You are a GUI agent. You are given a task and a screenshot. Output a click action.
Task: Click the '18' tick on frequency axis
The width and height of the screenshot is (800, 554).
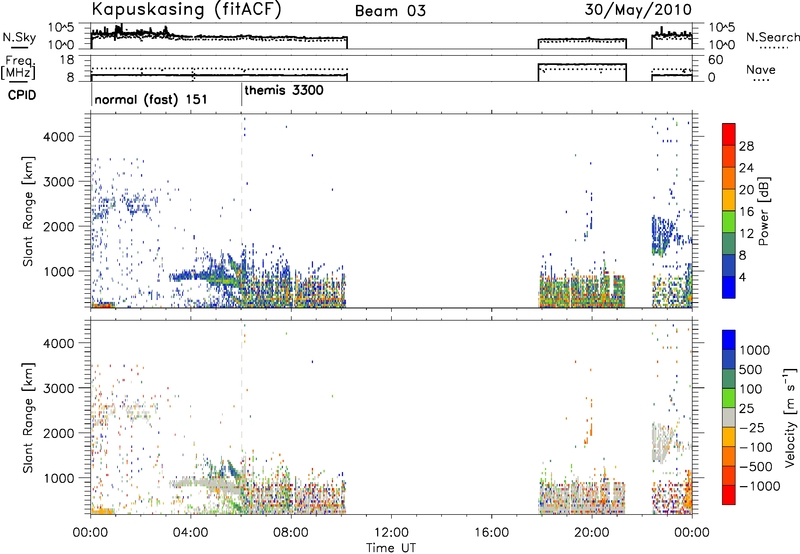pyautogui.click(x=67, y=60)
